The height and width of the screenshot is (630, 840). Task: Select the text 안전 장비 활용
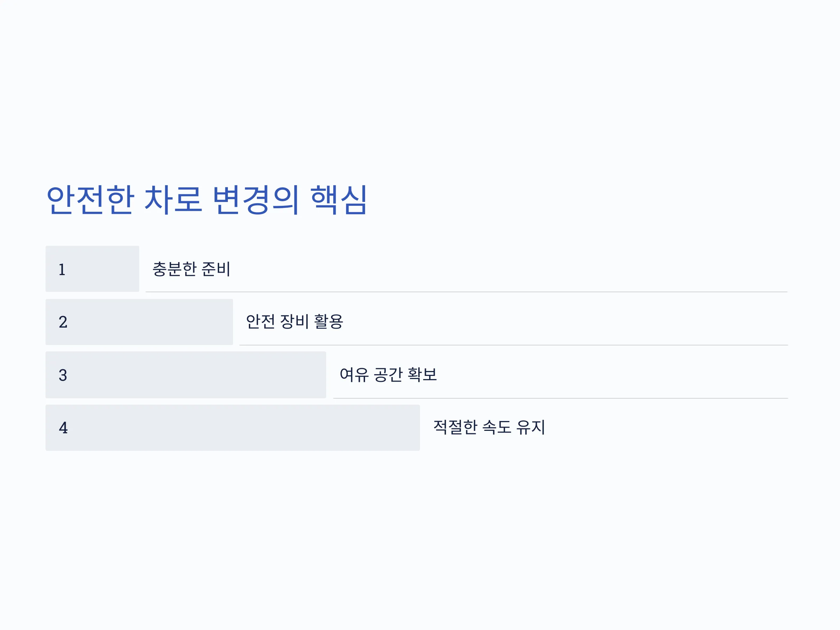pos(294,322)
